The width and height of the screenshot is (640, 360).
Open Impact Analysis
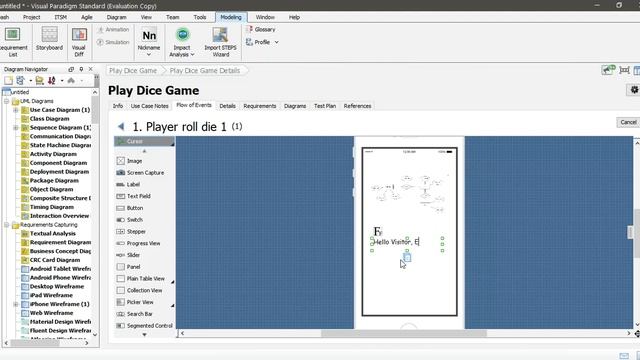(x=182, y=42)
